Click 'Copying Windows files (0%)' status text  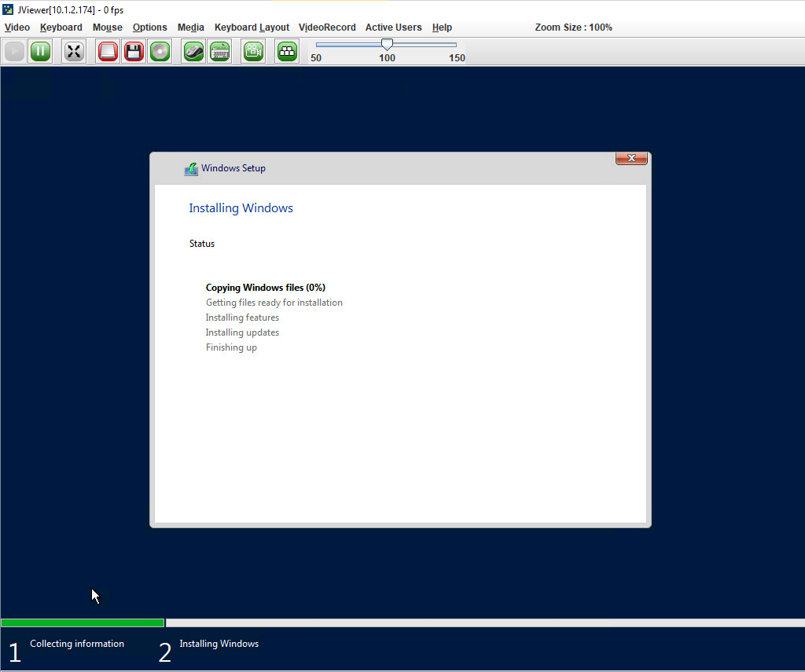tap(266, 288)
